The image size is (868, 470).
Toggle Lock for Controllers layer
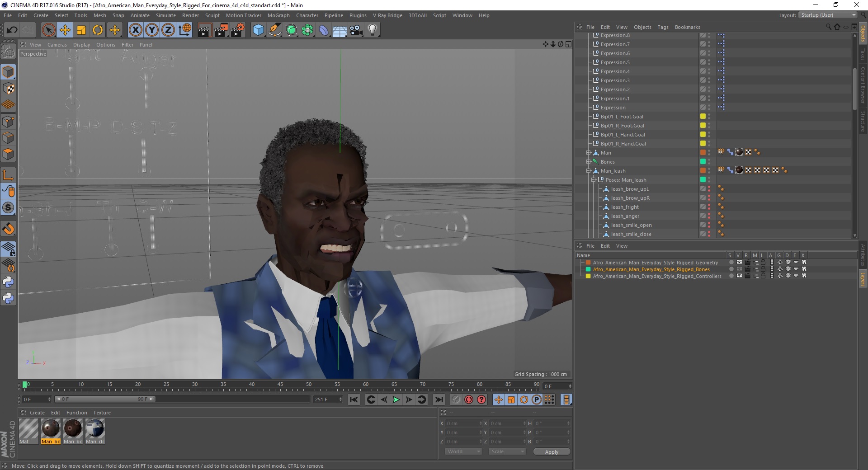[763, 276]
